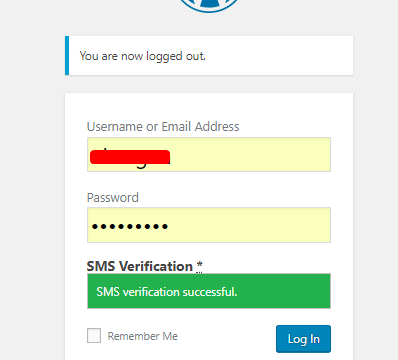Focus the Username or Email Address field

tap(209, 155)
